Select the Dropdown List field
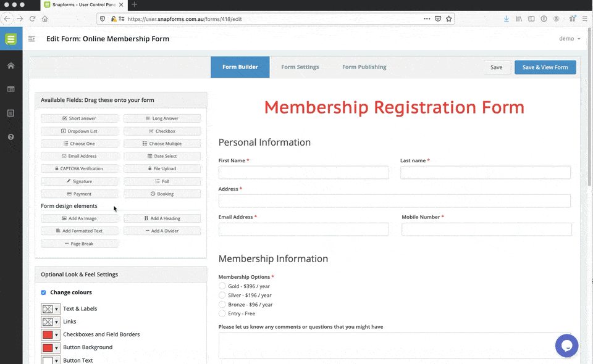The height and width of the screenshot is (364, 593). coord(80,131)
